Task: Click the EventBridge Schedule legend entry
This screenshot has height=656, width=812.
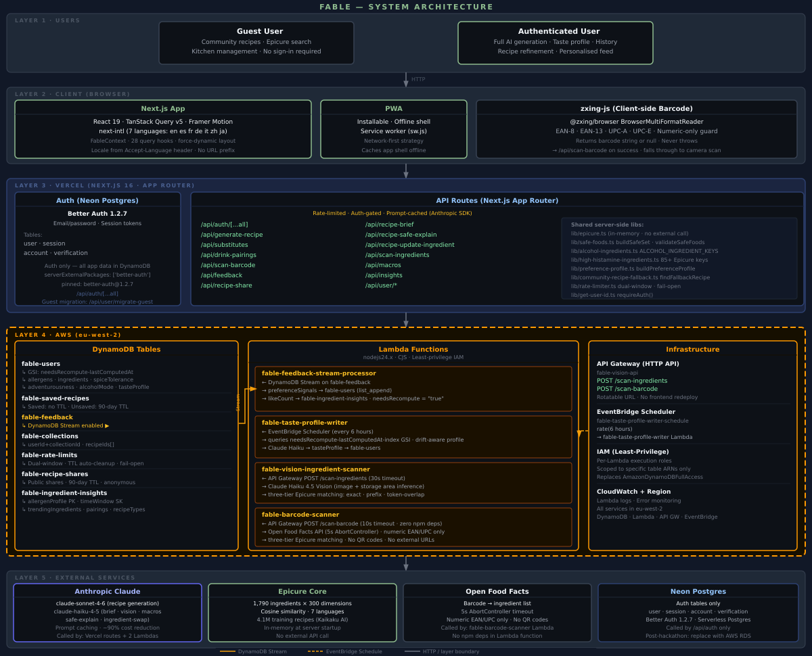Action: tap(345, 651)
